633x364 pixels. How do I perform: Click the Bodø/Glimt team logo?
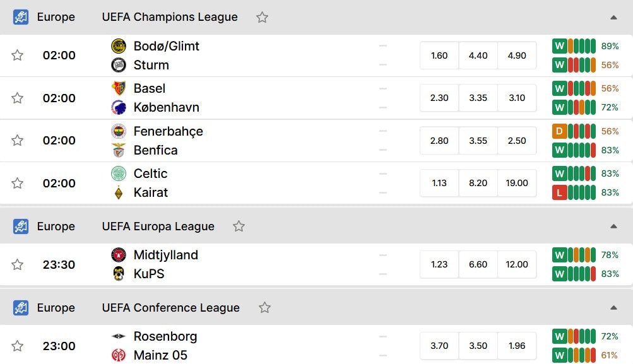click(119, 46)
